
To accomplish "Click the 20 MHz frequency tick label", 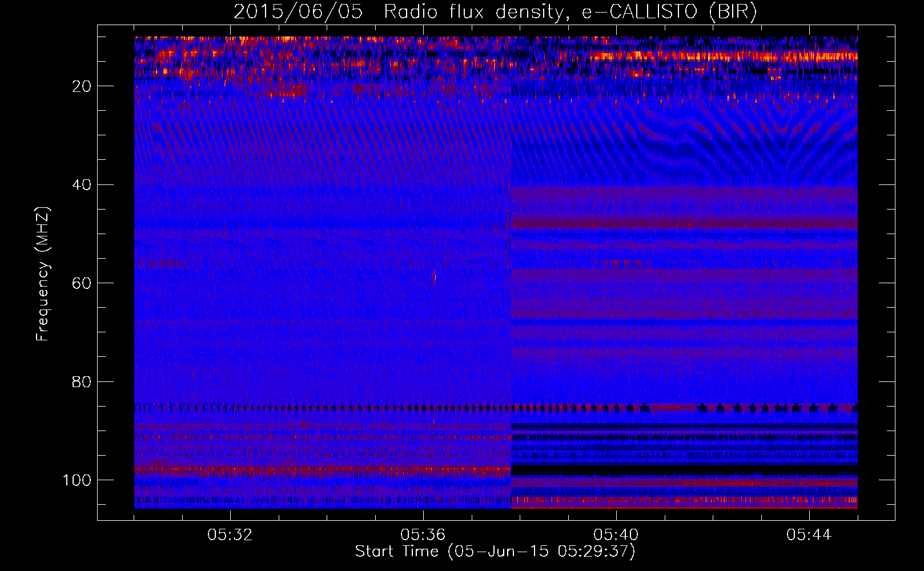I will (82, 86).
